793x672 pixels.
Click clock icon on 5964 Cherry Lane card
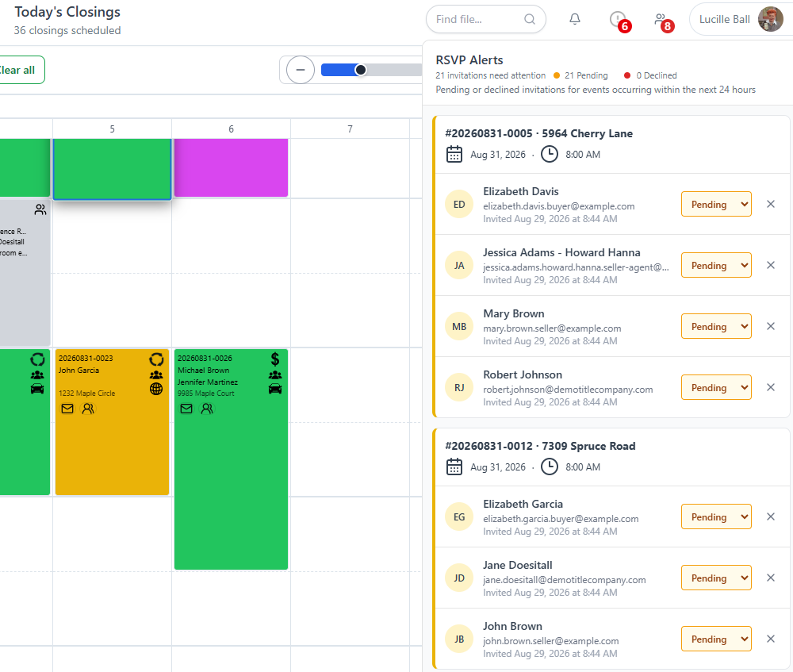tap(550, 154)
